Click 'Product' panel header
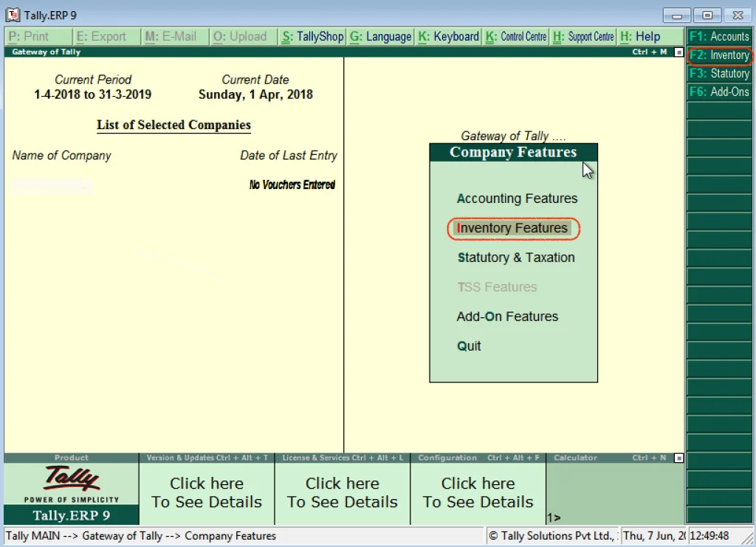Image resolution: width=756 pixels, height=547 pixels. click(x=72, y=458)
